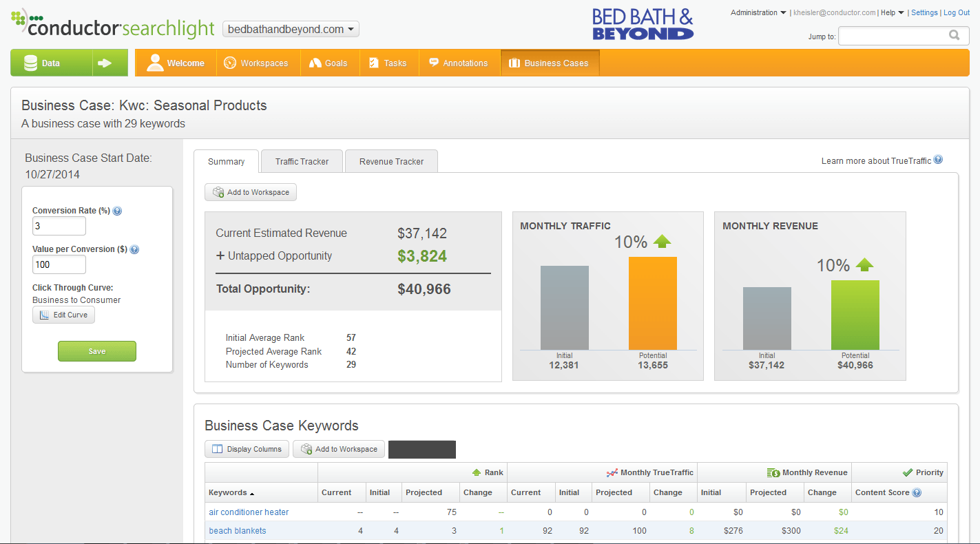This screenshot has width=980, height=544.
Task: Click Add to Workspace above keywords table
Action: click(339, 449)
